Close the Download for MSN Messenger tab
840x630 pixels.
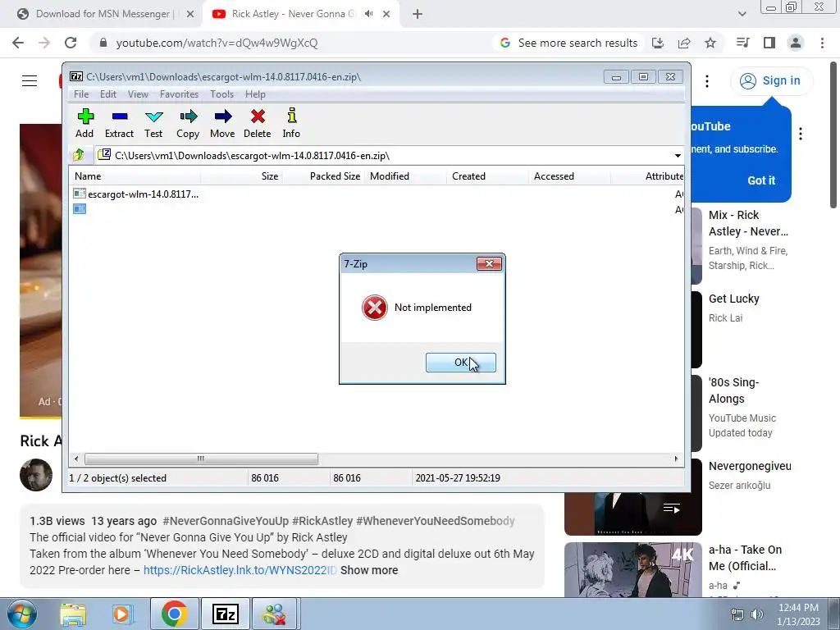point(190,14)
